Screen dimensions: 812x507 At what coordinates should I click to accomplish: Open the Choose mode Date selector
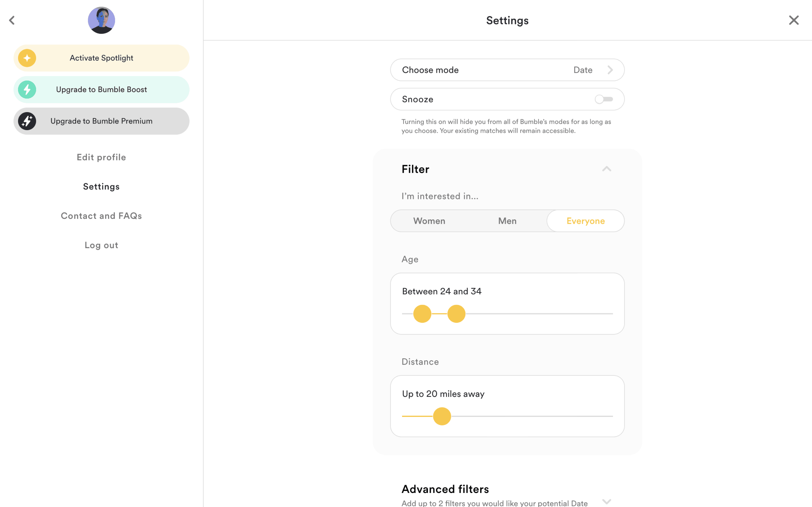coord(507,70)
